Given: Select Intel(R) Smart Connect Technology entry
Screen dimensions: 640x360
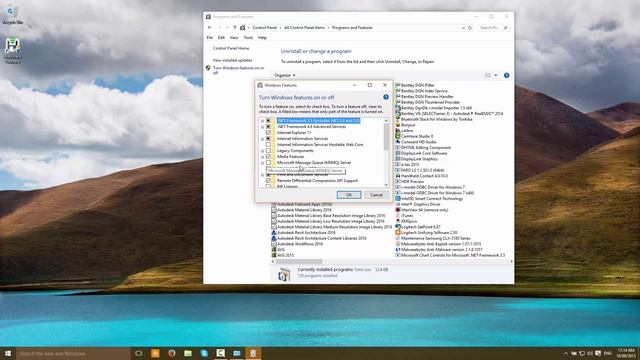Looking at the screenshot, I should point(429,198).
